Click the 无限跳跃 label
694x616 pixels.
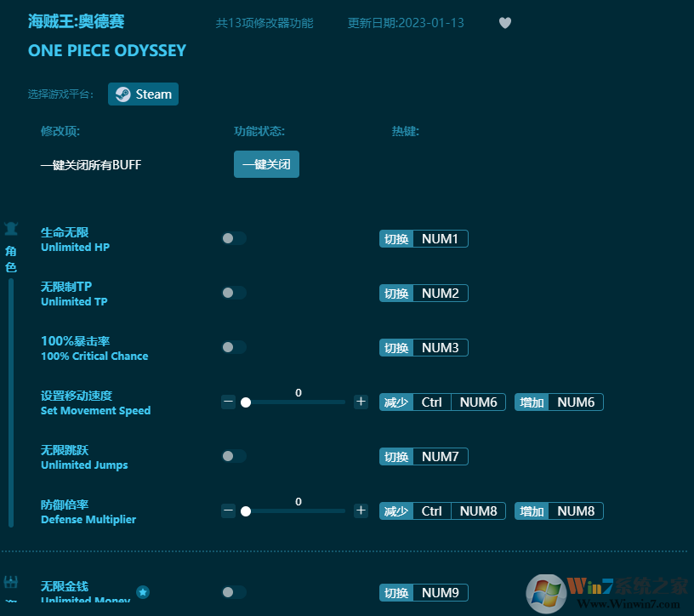[65, 450]
